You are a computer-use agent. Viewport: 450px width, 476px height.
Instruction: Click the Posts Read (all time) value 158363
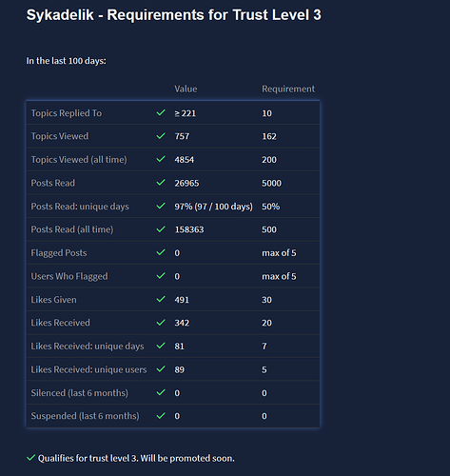pyautogui.click(x=189, y=229)
